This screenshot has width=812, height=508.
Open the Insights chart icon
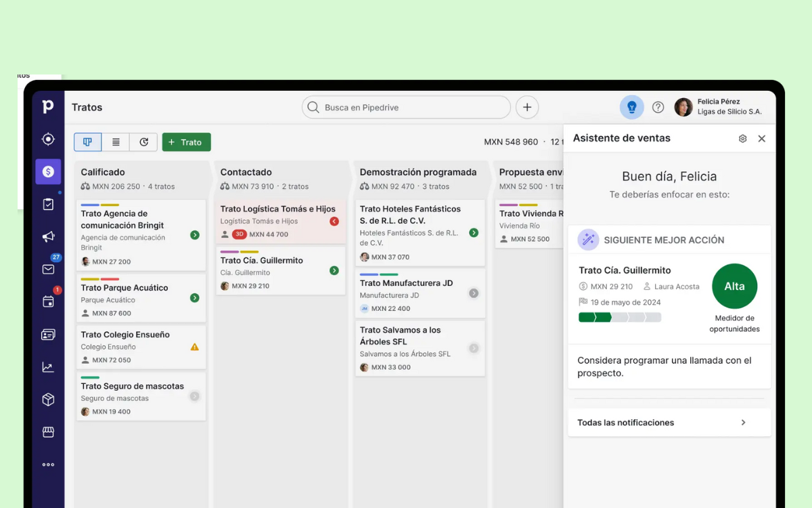[48, 367]
